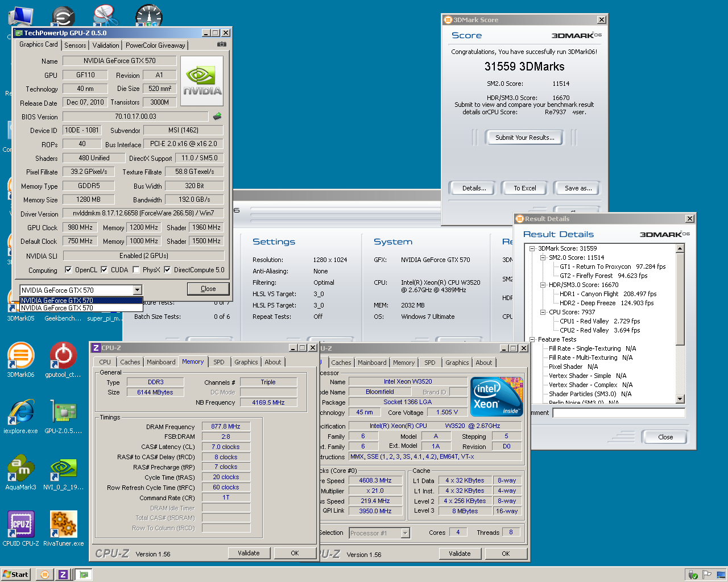Open the Processor #1 selection dropdown
Screen dimensions: 728x582
pos(405,533)
